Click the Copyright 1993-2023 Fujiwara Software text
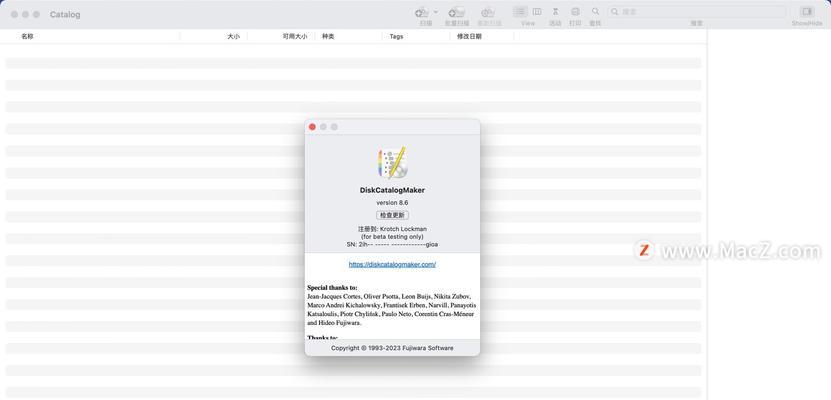The width and height of the screenshot is (831, 400). click(x=392, y=348)
